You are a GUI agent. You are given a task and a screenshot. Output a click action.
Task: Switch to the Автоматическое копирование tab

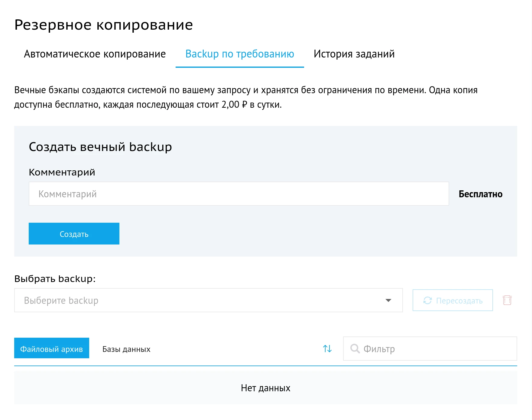(95, 54)
